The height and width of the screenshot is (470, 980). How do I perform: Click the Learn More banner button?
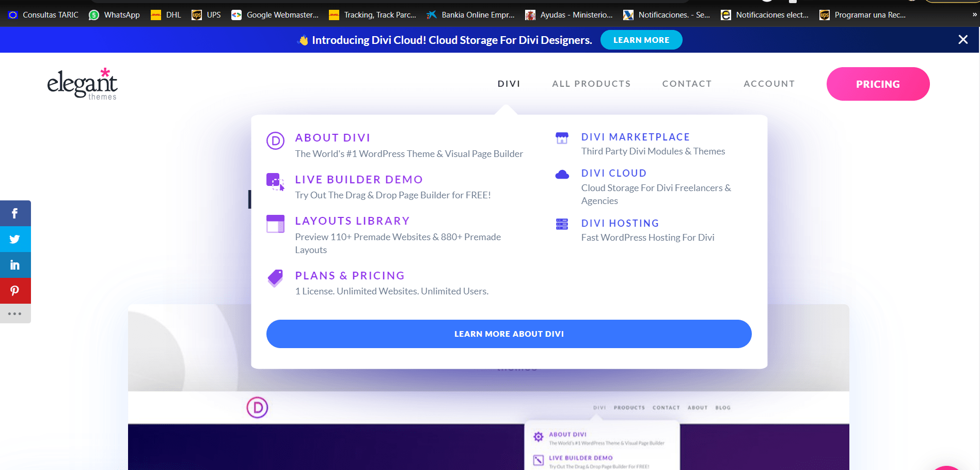[x=641, y=40]
